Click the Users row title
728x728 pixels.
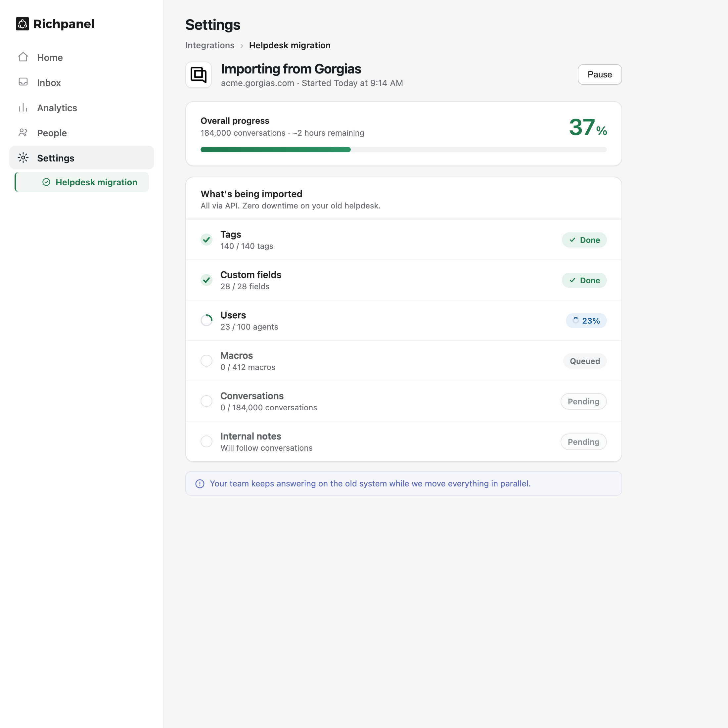click(x=233, y=315)
